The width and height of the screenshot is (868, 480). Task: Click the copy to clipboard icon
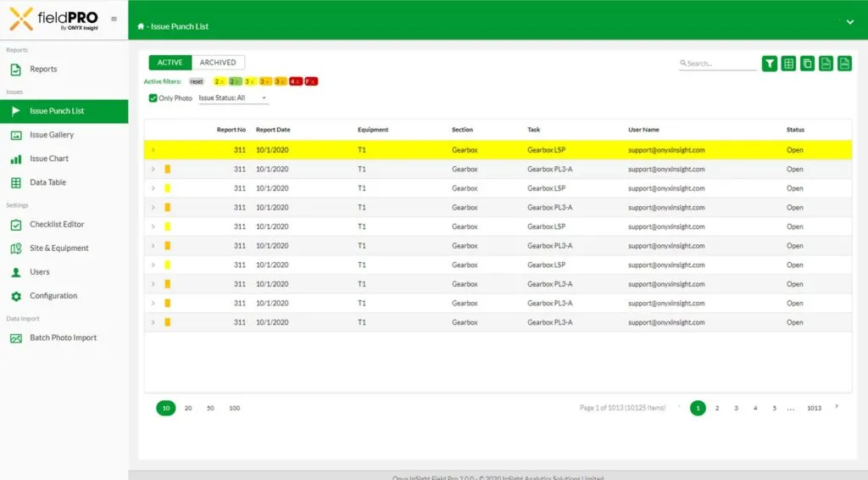pyautogui.click(x=807, y=64)
